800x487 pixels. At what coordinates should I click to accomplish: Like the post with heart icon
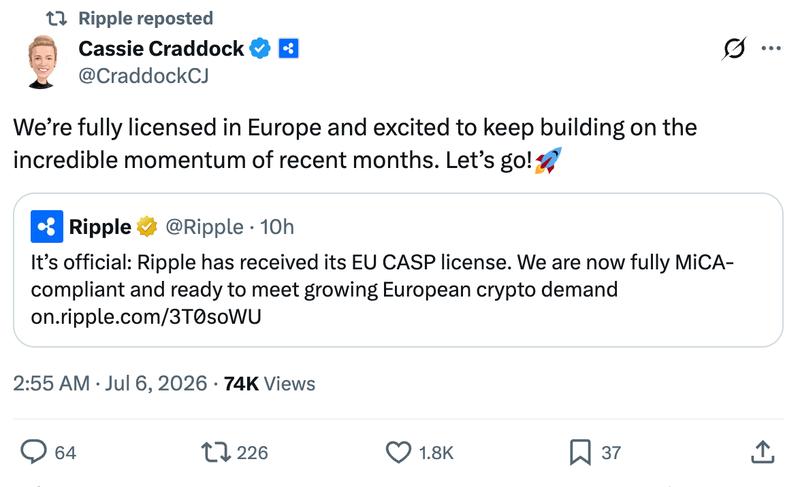pyautogui.click(x=398, y=452)
